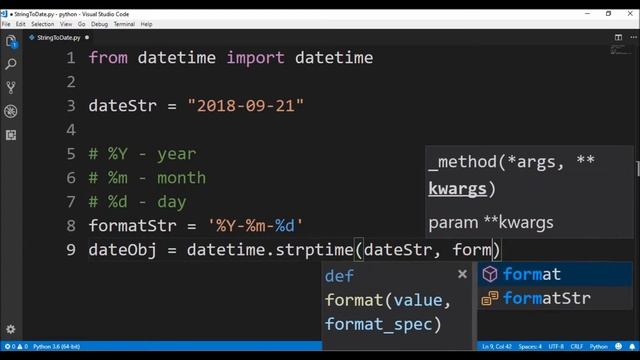Open the File menu
Image resolution: width=640 pixels, height=360 pixels.
pos(6,24)
